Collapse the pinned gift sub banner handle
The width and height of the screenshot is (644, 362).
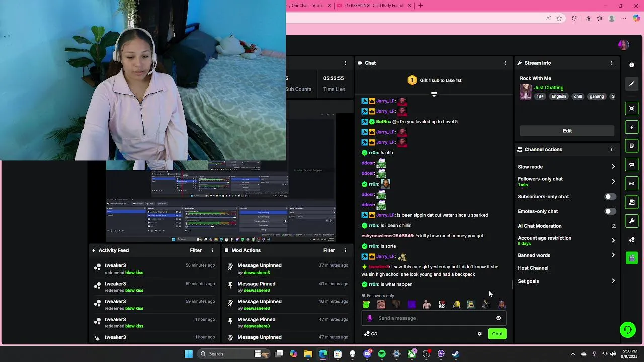pos(434,94)
